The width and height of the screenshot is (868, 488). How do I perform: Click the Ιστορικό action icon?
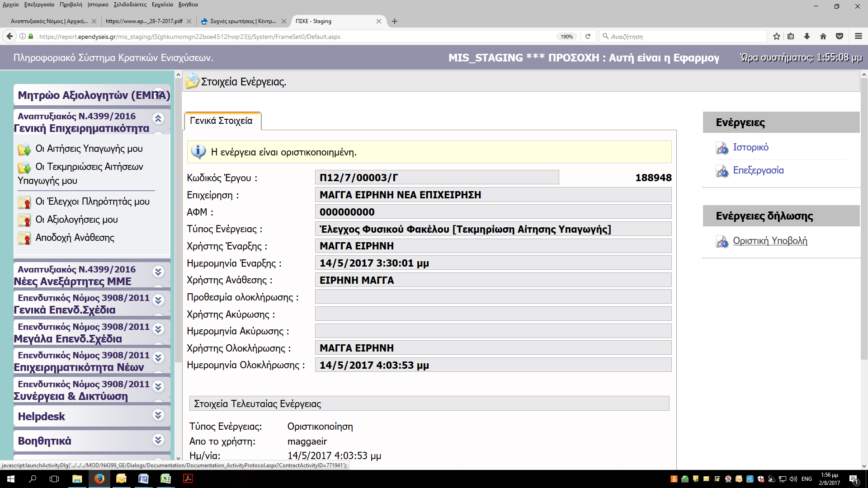pos(722,148)
